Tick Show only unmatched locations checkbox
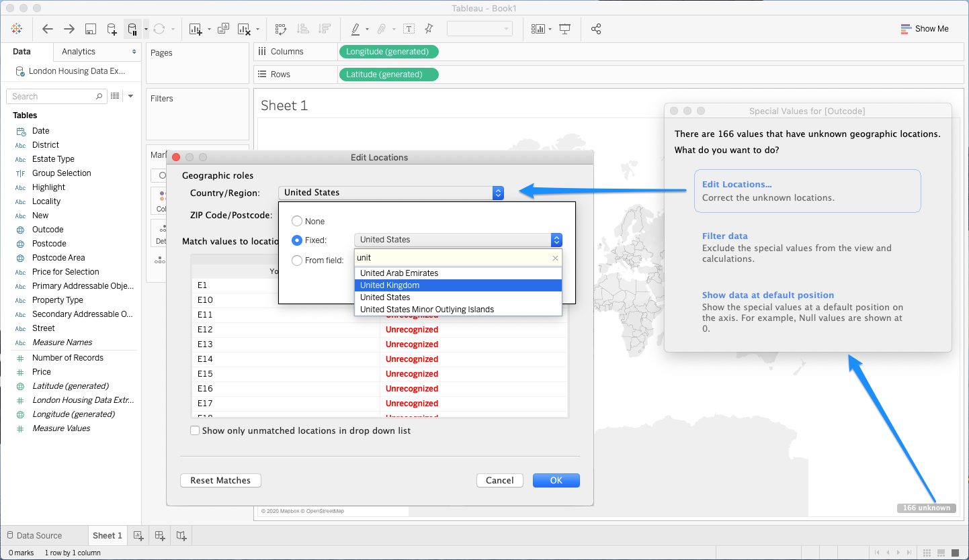This screenshot has height=560, width=969. (195, 430)
